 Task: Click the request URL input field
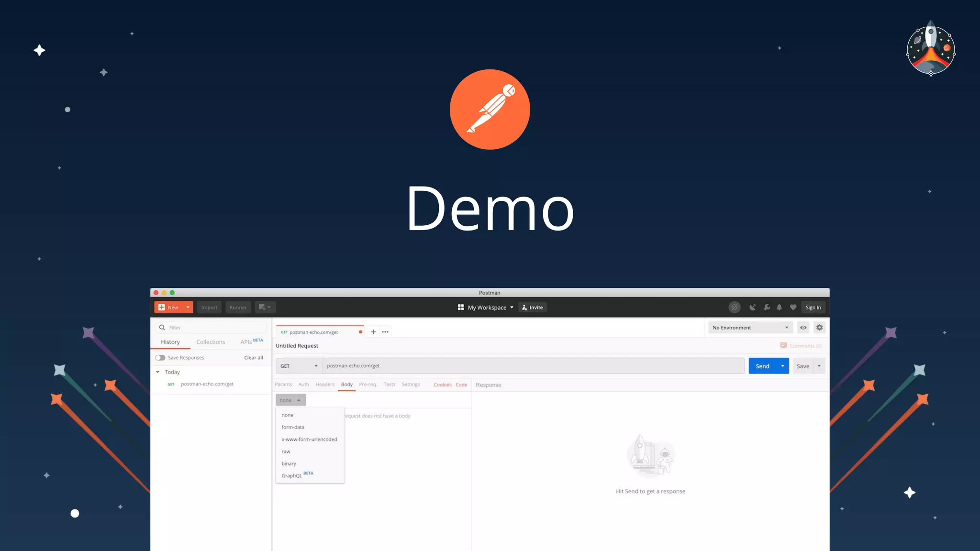534,366
